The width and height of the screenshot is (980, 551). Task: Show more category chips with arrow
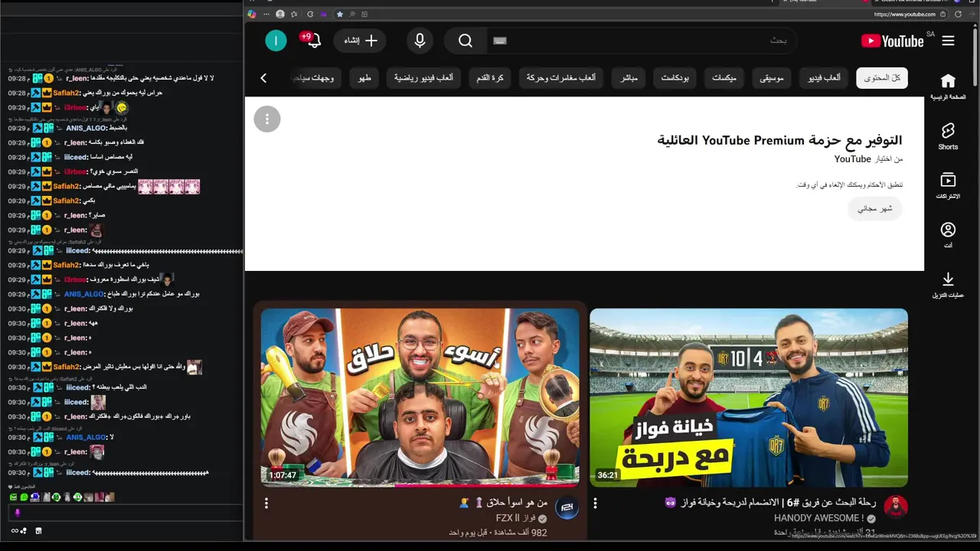click(x=263, y=78)
